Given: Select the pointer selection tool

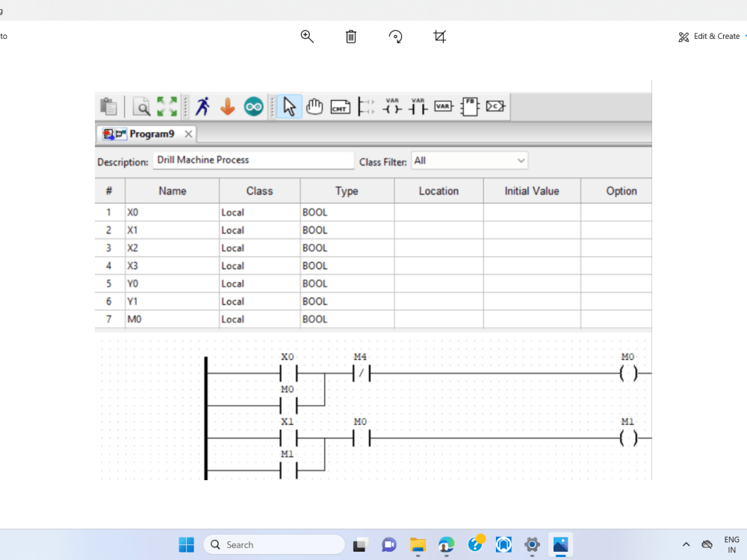Looking at the screenshot, I should click(x=288, y=106).
